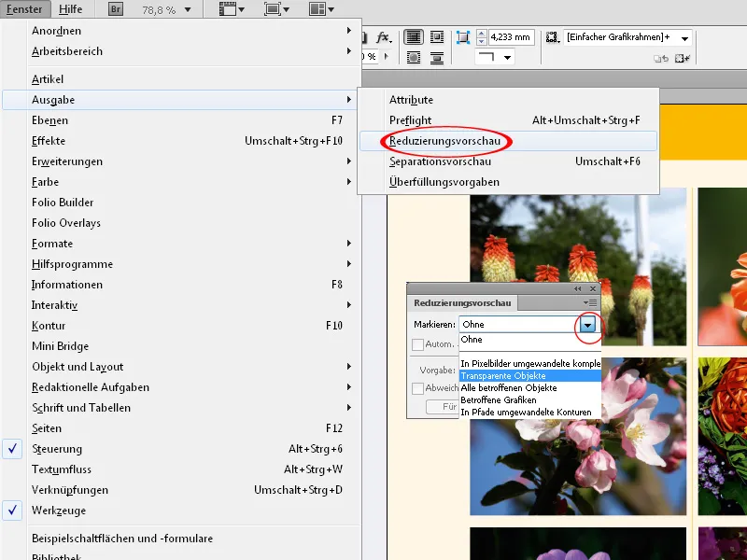This screenshot has height=560, width=747.
Task: Select 'In Pfade umgewandelte Konturen' option
Action: pos(529,412)
